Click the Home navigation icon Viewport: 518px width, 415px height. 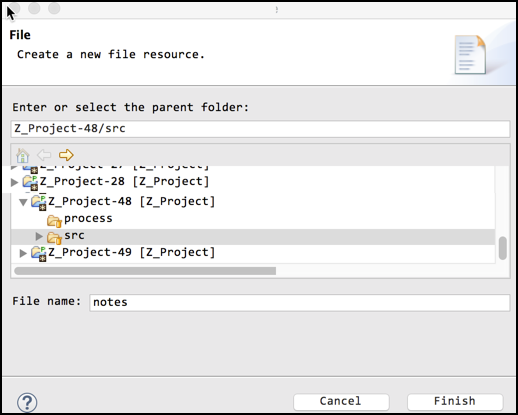[23, 155]
